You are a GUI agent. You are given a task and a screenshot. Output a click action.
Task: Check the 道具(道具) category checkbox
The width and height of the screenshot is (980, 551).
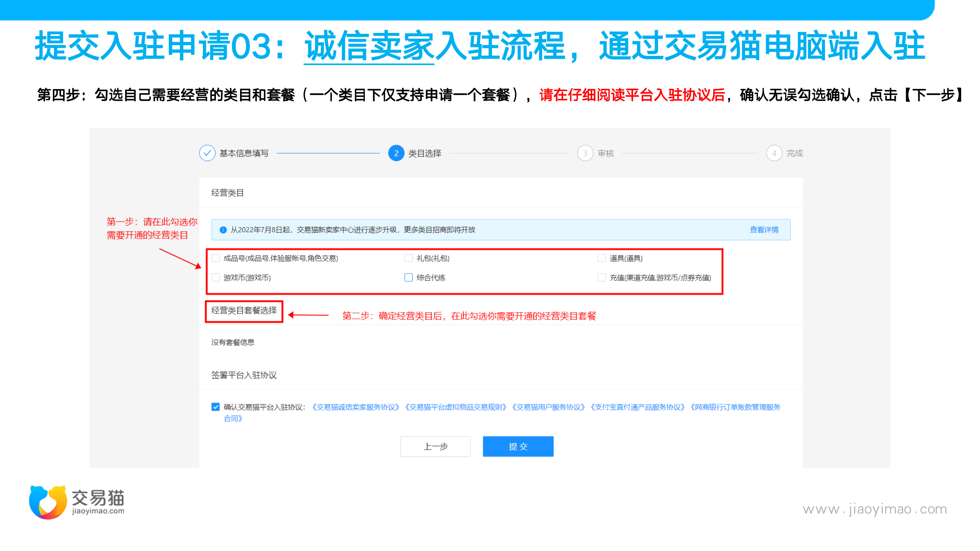601,258
